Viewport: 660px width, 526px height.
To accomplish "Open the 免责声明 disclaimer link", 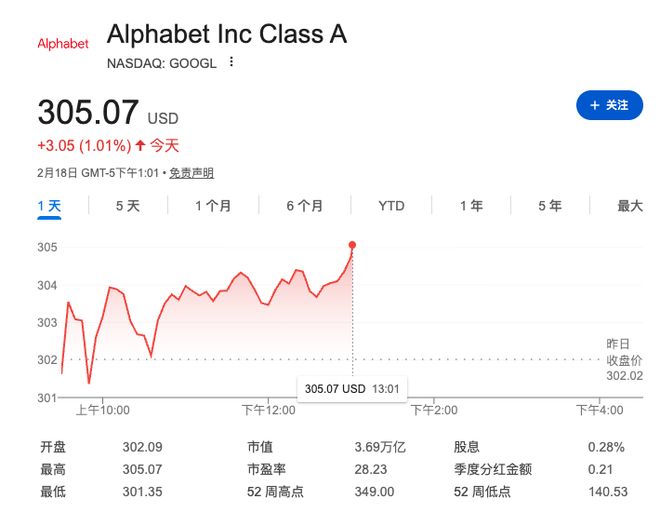I will click(x=192, y=173).
